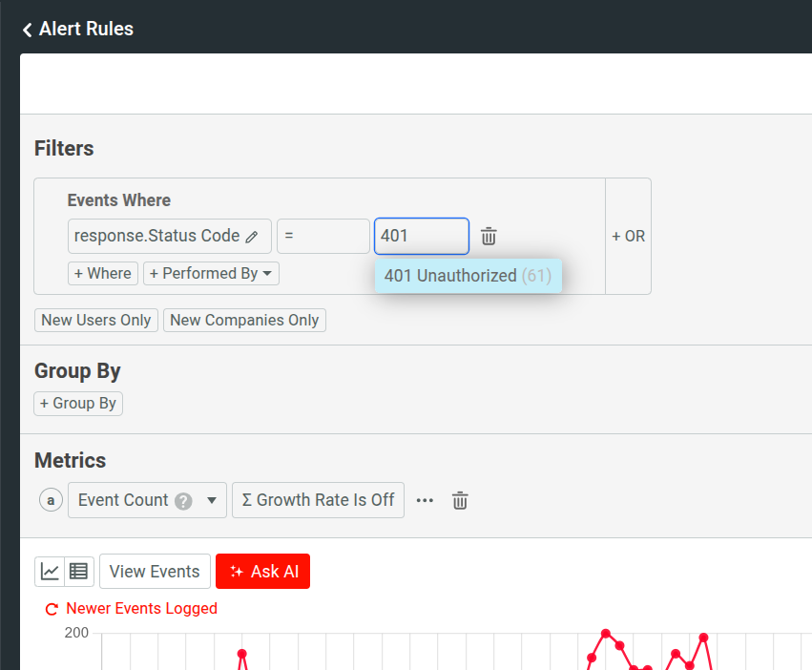The width and height of the screenshot is (812, 670).
Task: Open the Performed By dropdown
Action: coord(211,273)
